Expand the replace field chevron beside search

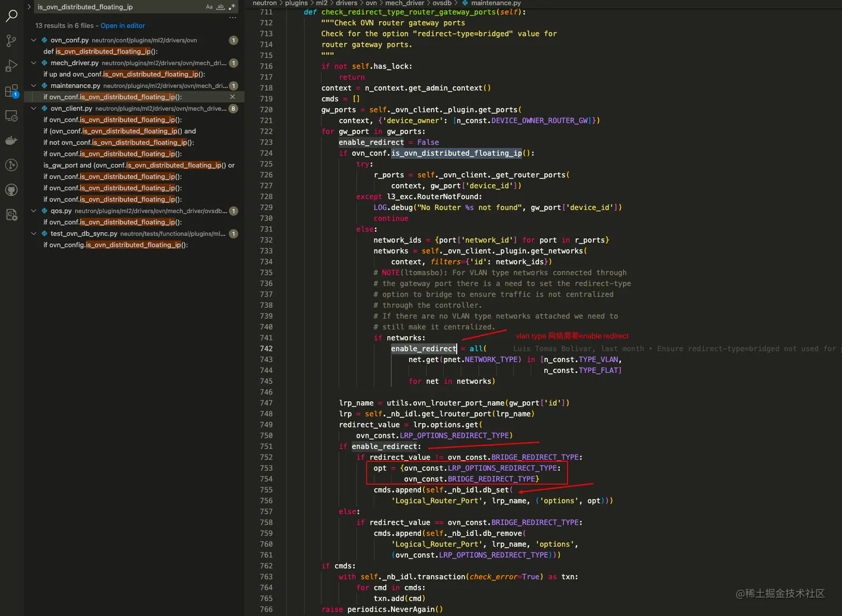click(29, 7)
